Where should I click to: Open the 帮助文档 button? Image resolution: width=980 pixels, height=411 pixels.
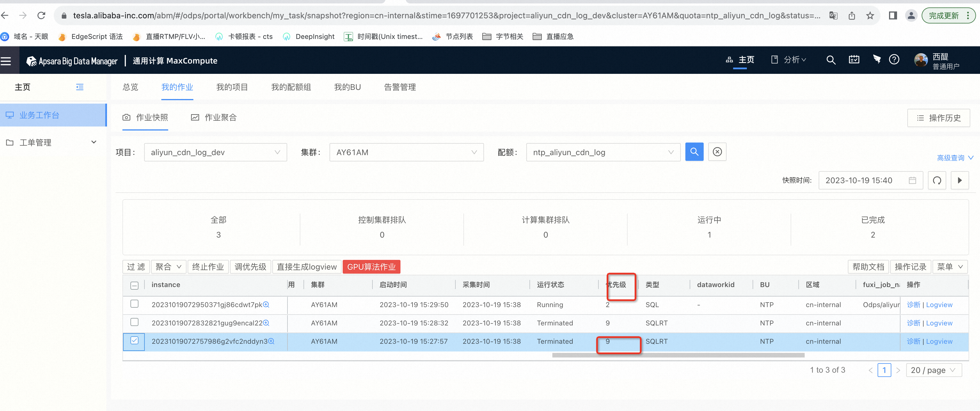pyautogui.click(x=868, y=267)
